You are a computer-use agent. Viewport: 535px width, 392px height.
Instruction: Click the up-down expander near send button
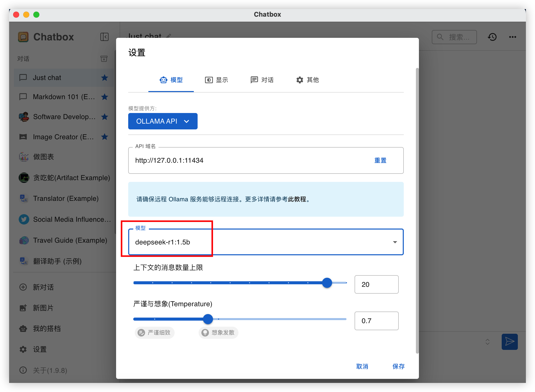488,342
